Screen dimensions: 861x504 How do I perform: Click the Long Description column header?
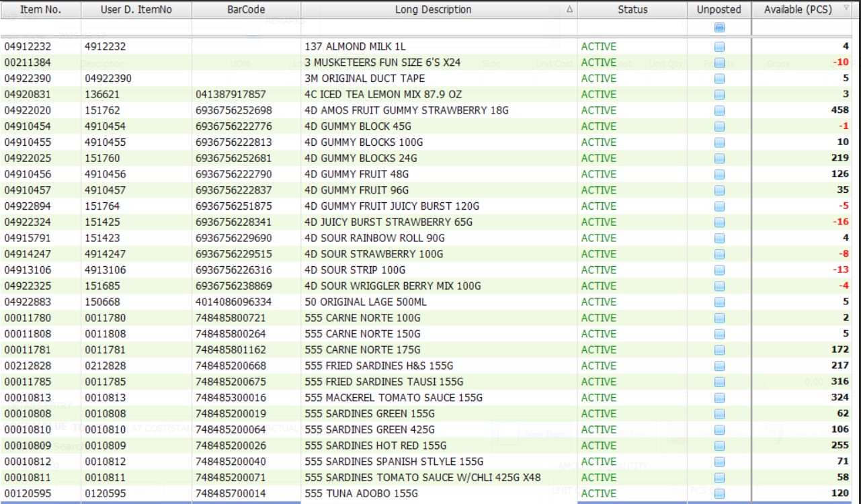click(439, 10)
